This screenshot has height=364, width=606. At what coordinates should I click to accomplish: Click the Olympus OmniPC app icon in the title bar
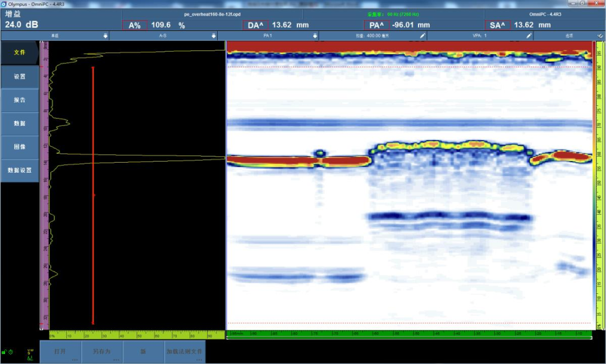click(x=3, y=4)
